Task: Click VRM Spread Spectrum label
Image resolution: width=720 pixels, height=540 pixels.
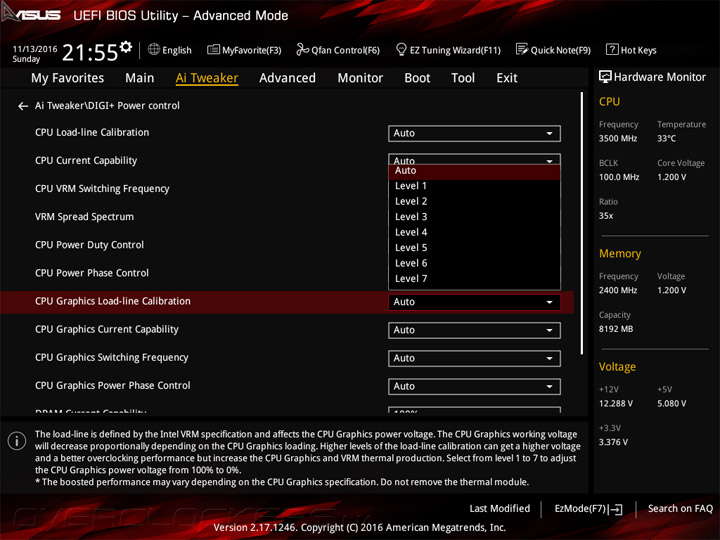Action: tap(84, 217)
